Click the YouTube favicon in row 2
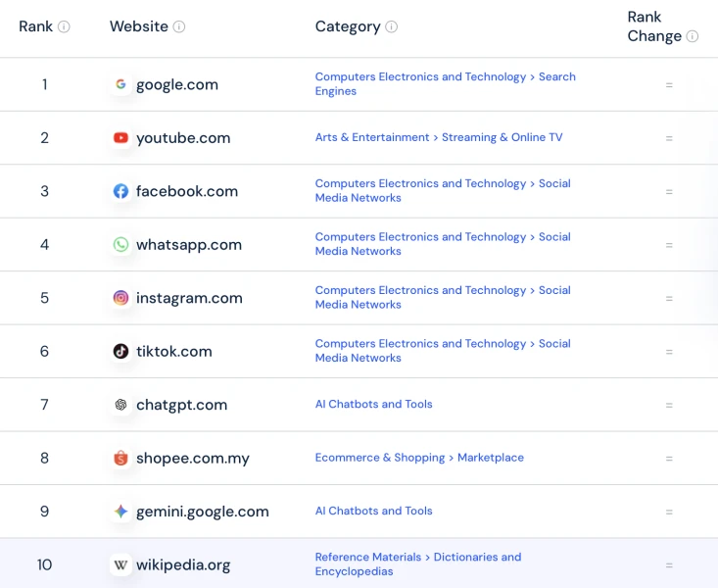The width and height of the screenshot is (718, 588). (x=120, y=137)
